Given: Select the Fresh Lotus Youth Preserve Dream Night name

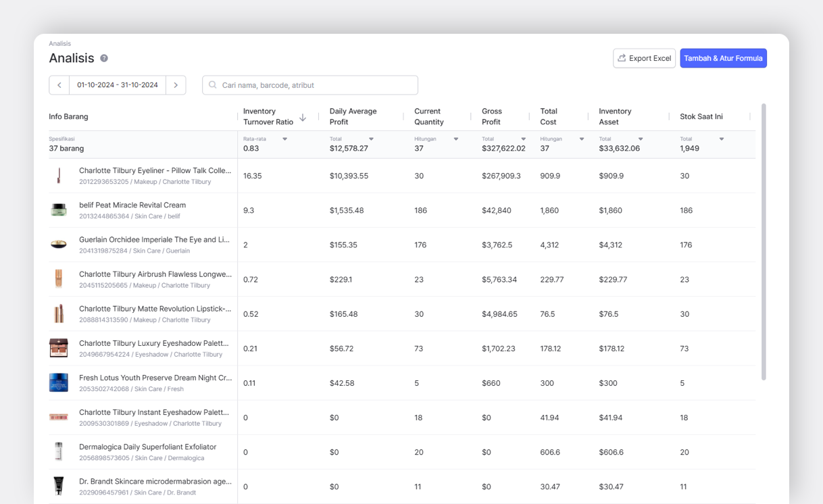Looking at the screenshot, I should click(x=155, y=378).
